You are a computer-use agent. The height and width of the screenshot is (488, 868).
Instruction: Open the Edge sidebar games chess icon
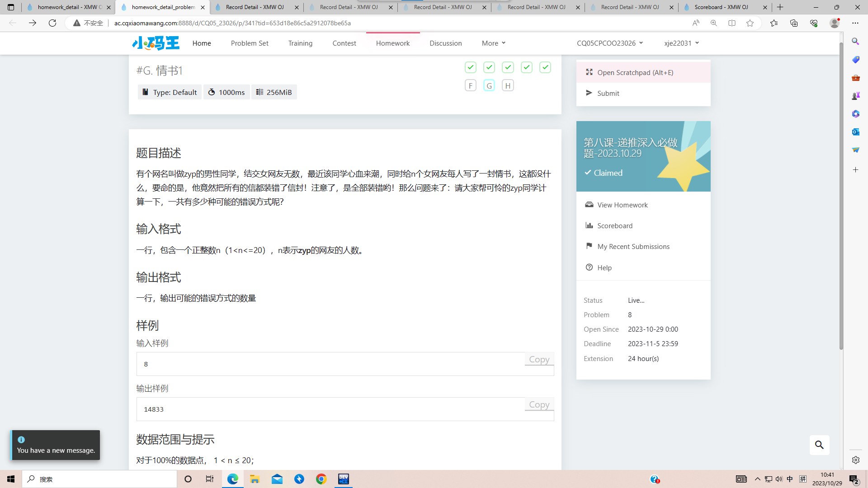tap(855, 96)
